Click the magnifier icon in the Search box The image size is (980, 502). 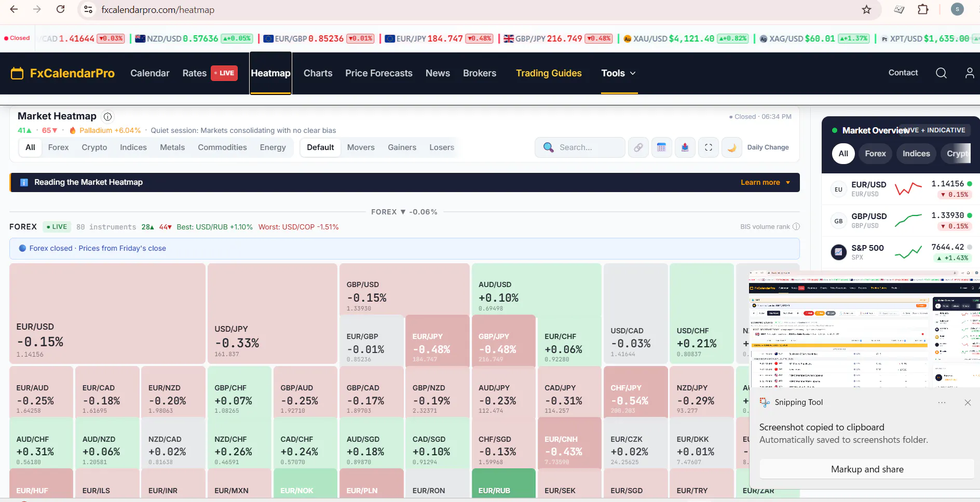[548, 147]
